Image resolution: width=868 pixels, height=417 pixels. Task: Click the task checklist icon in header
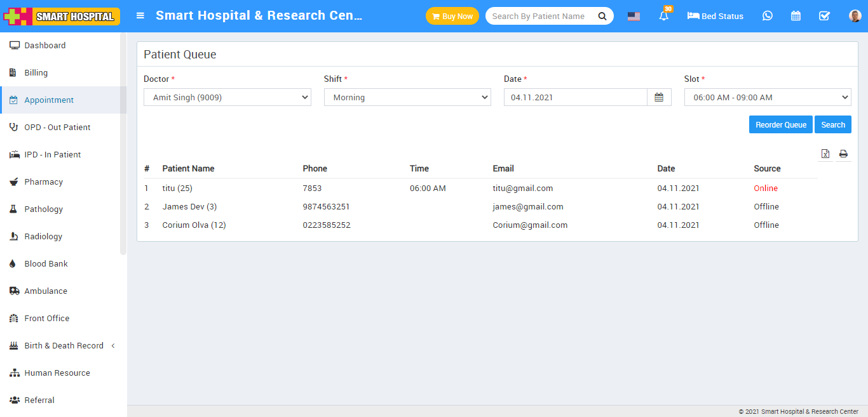coord(824,16)
